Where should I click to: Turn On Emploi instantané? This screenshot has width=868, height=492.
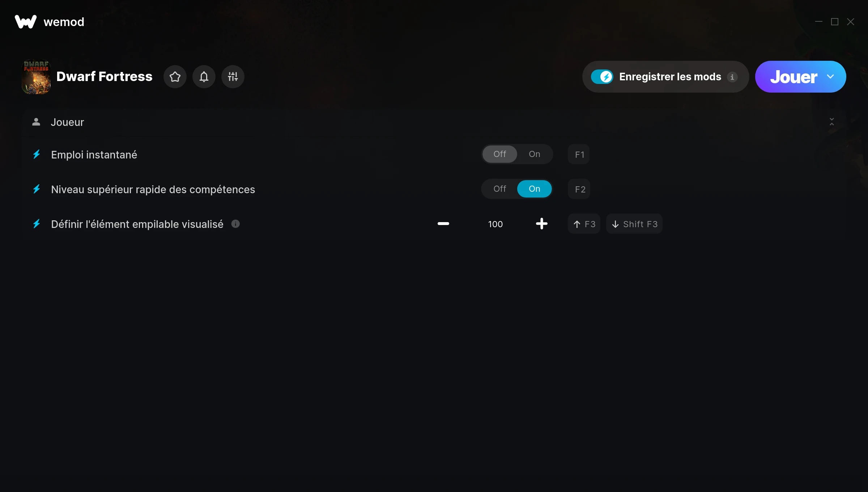535,154
